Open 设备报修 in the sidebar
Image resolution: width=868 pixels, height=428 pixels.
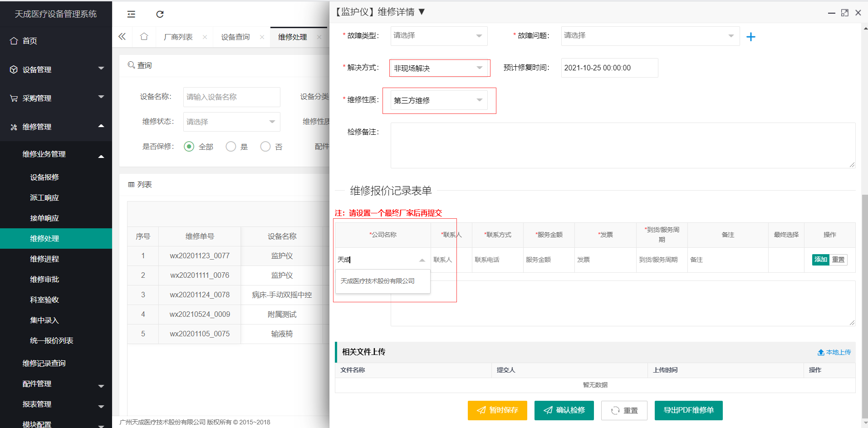pos(44,177)
